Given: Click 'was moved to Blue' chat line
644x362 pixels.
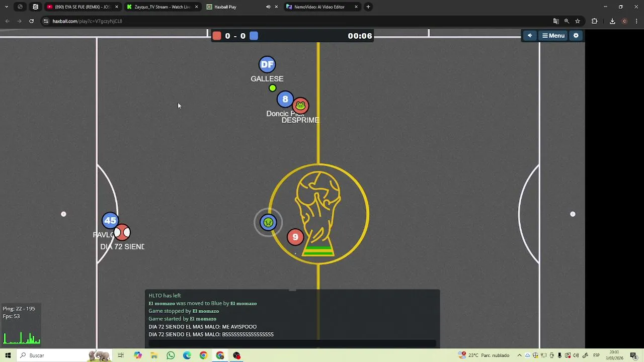Looking at the screenshot, I should coord(203,304).
